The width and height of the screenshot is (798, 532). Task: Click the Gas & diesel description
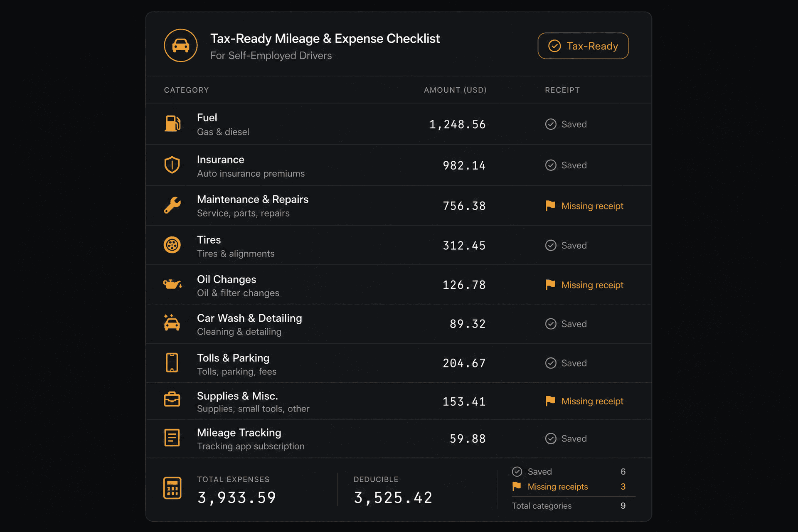(223, 132)
